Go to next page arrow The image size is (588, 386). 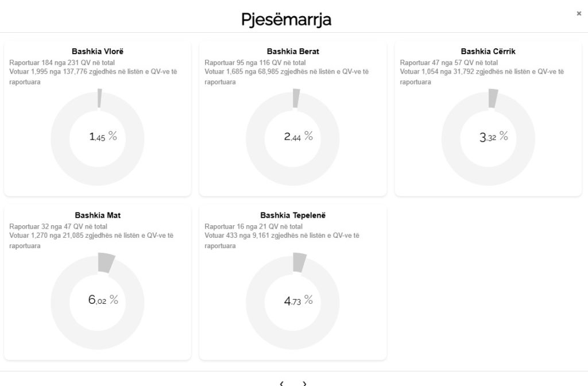tap(304, 383)
